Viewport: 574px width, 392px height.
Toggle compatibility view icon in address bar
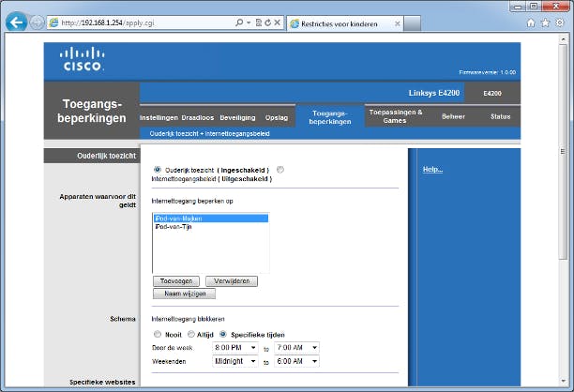pyautogui.click(x=259, y=23)
